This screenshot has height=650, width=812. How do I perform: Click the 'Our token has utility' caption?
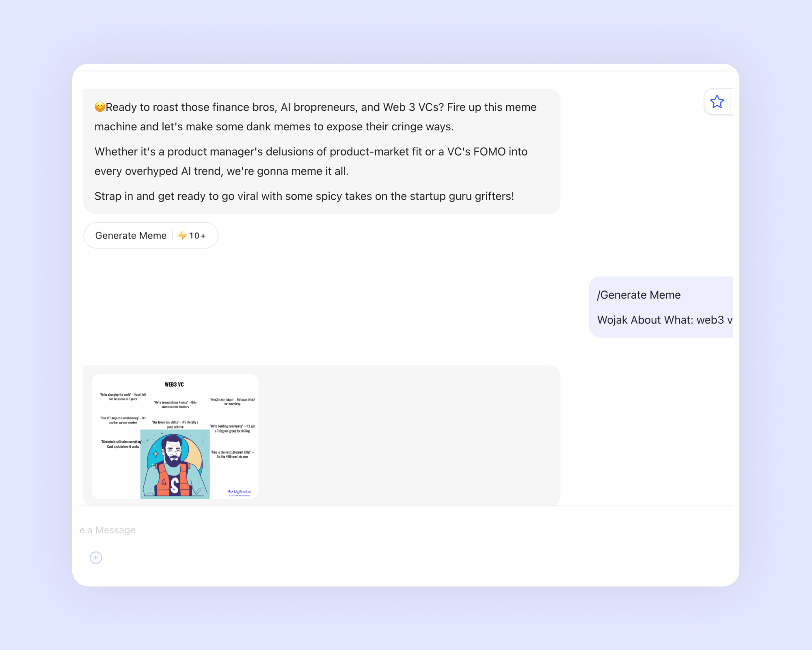tap(175, 424)
